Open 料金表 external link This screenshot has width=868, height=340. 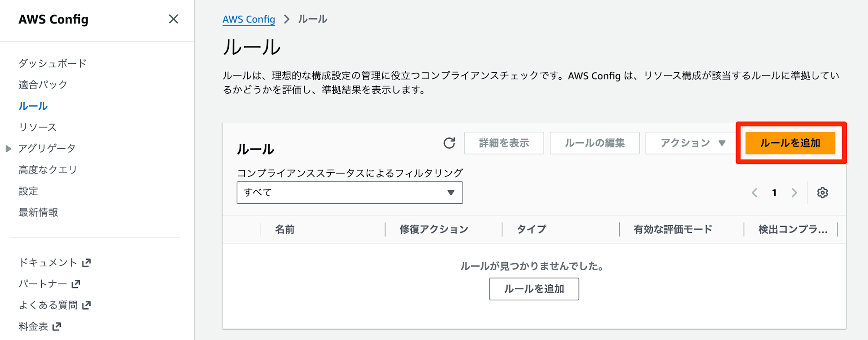click(40, 326)
